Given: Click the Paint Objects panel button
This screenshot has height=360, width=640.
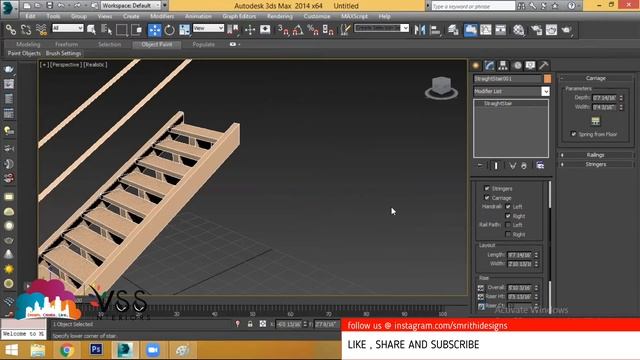Looking at the screenshot, I should click(x=24, y=53).
